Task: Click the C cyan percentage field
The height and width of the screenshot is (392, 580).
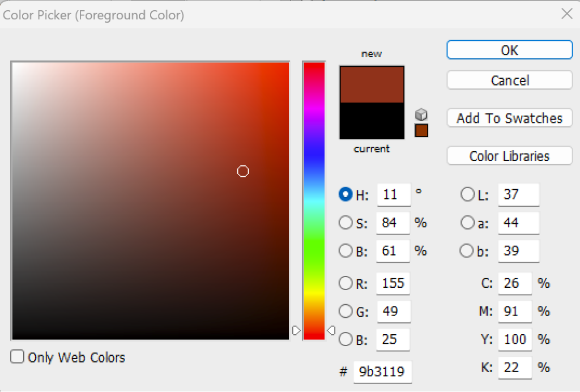Action: pyautogui.click(x=514, y=283)
